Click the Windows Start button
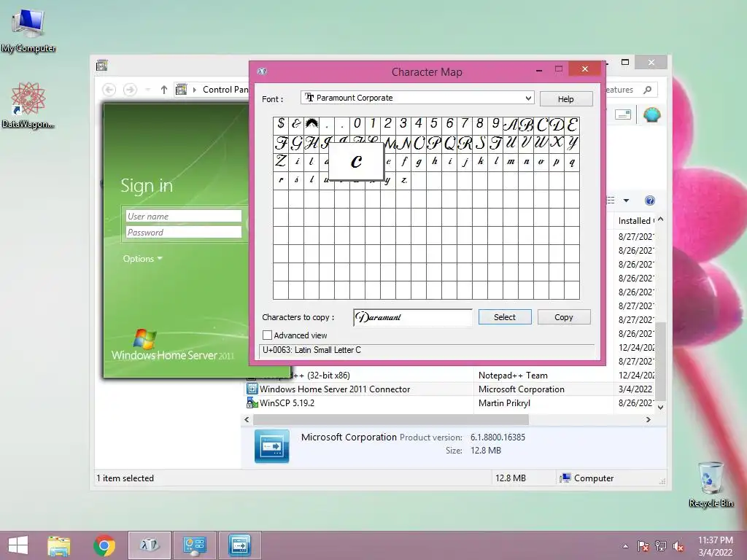This screenshot has height=560, width=747. click(x=18, y=545)
